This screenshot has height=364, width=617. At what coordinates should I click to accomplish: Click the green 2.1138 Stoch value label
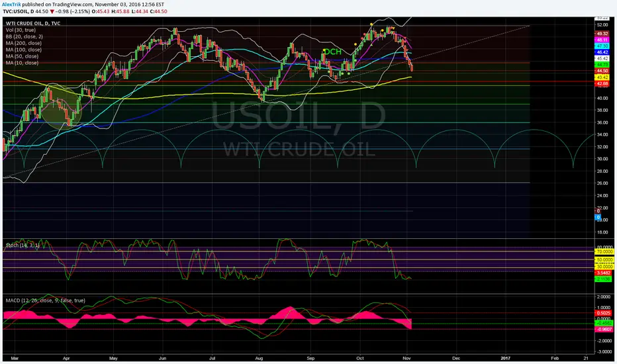604,279
